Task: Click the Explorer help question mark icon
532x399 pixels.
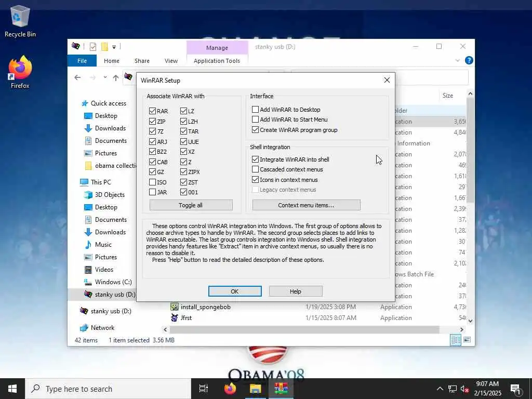Action: tap(469, 60)
